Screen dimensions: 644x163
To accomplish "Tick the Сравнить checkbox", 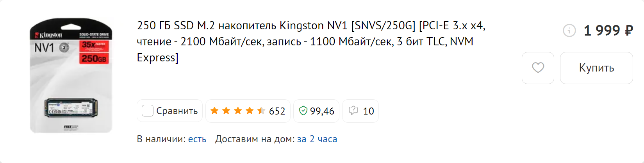I will 147,111.
